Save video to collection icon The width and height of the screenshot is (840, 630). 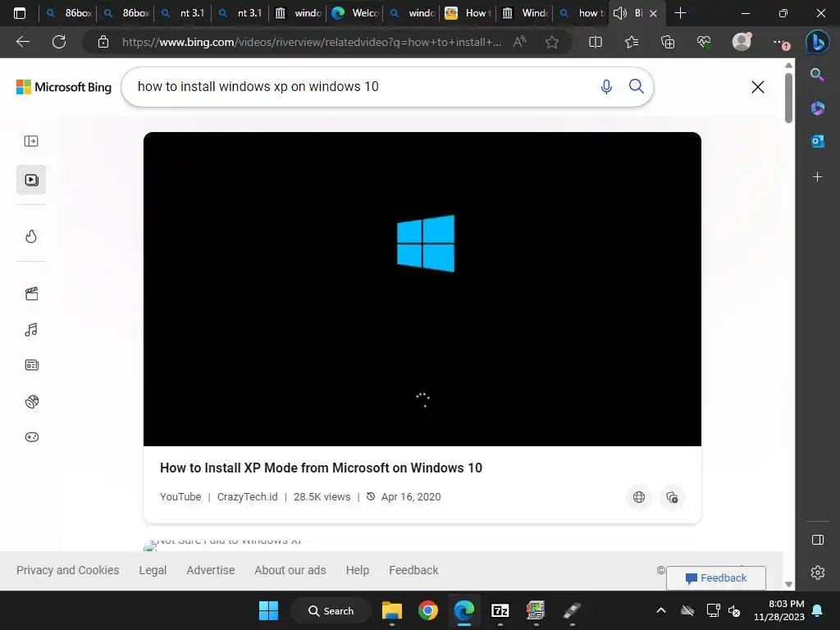(672, 497)
